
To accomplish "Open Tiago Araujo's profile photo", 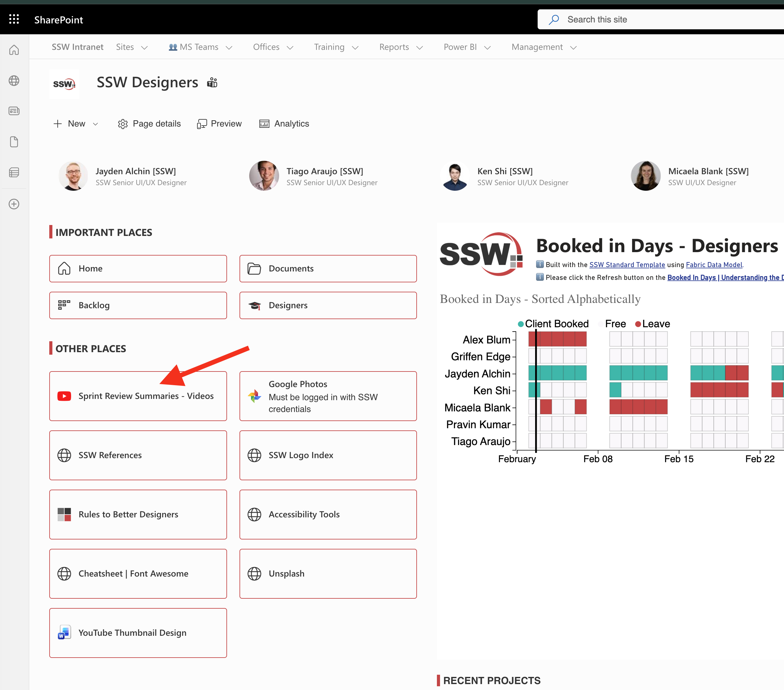I will (264, 176).
